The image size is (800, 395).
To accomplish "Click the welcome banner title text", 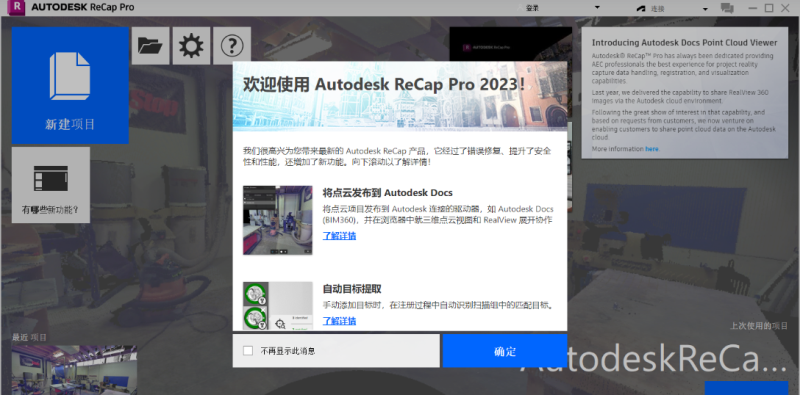I will click(384, 85).
